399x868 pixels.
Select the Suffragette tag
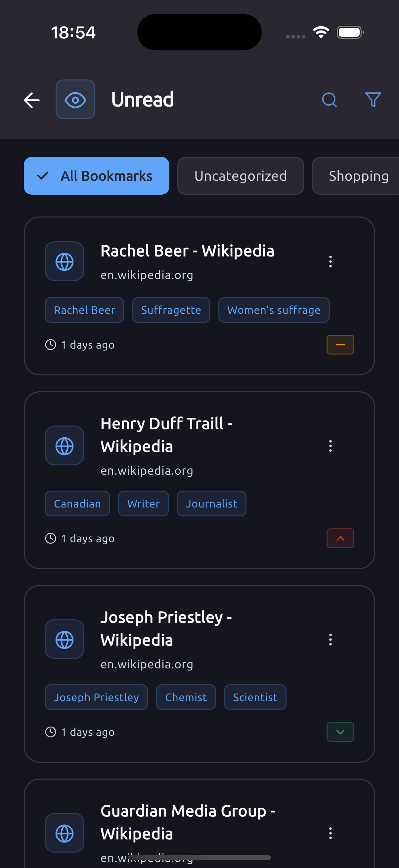tap(171, 310)
